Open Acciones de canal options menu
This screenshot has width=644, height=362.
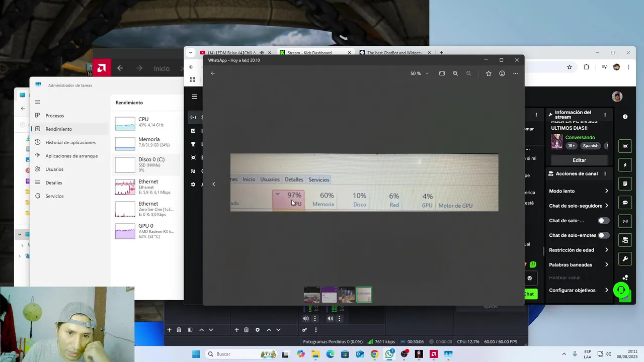(x=605, y=174)
